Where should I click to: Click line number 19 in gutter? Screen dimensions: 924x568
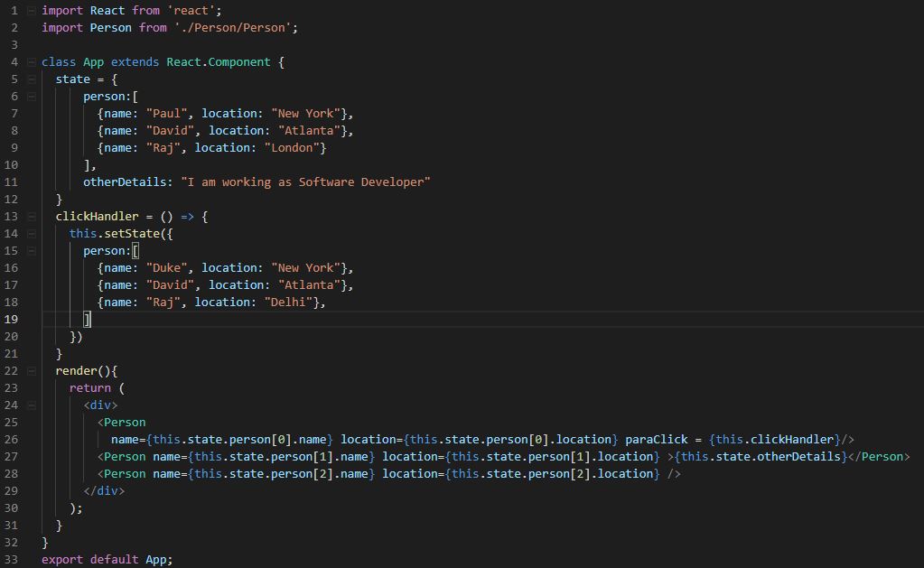tap(11, 320)
